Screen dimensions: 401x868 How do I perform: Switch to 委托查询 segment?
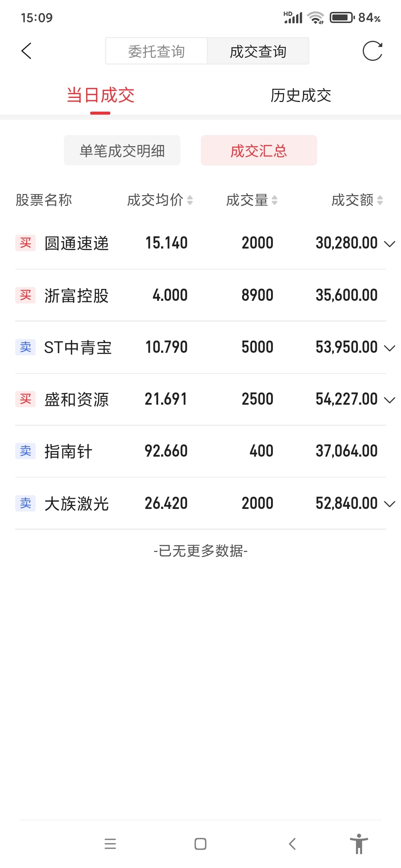pos(156,51)
